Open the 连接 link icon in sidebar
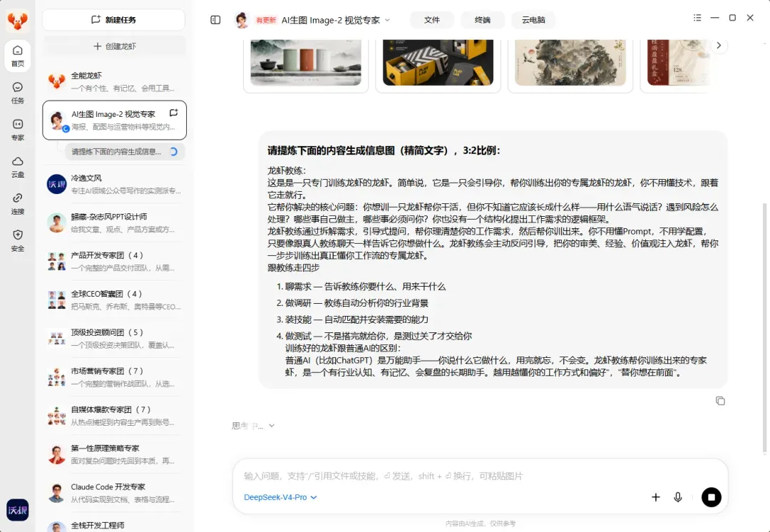Viewport: 770px width, 532px height. point(18,204)
